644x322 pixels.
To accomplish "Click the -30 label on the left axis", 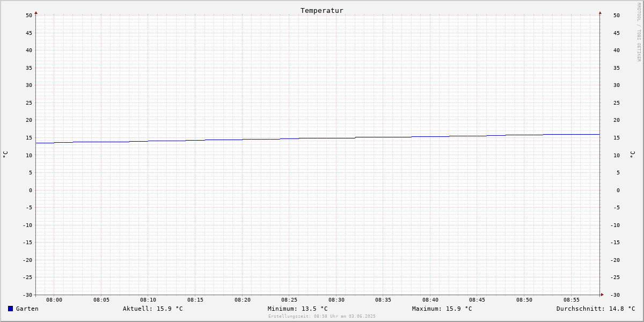I will point(27,295).
